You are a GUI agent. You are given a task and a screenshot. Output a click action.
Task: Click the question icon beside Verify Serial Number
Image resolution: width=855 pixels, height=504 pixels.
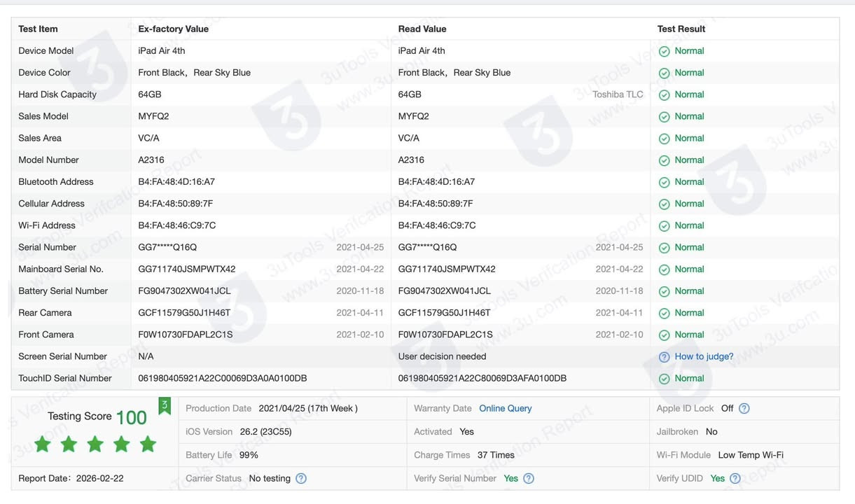tap(528, 478)
